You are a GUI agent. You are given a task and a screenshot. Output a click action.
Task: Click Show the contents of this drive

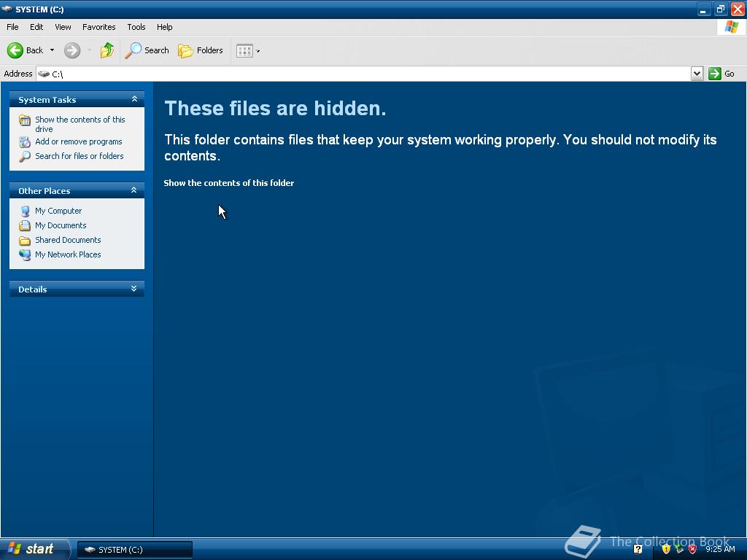tap(80, 124)
